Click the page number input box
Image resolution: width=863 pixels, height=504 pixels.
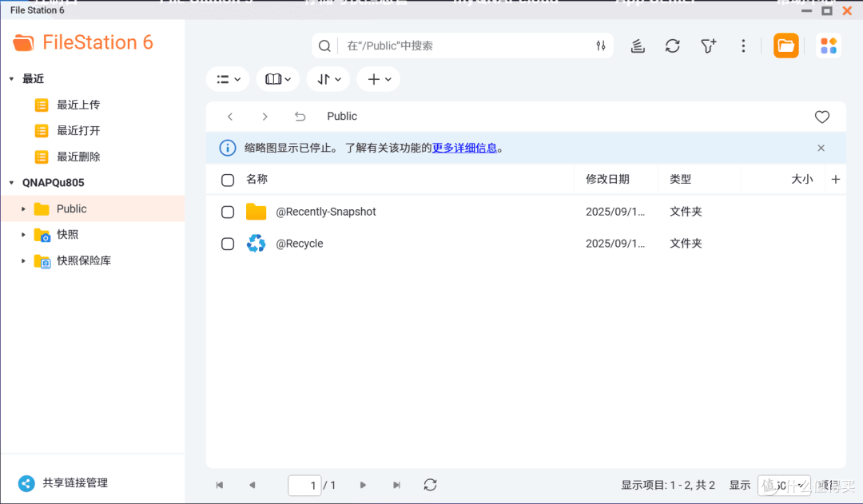[x=304, y=486]
